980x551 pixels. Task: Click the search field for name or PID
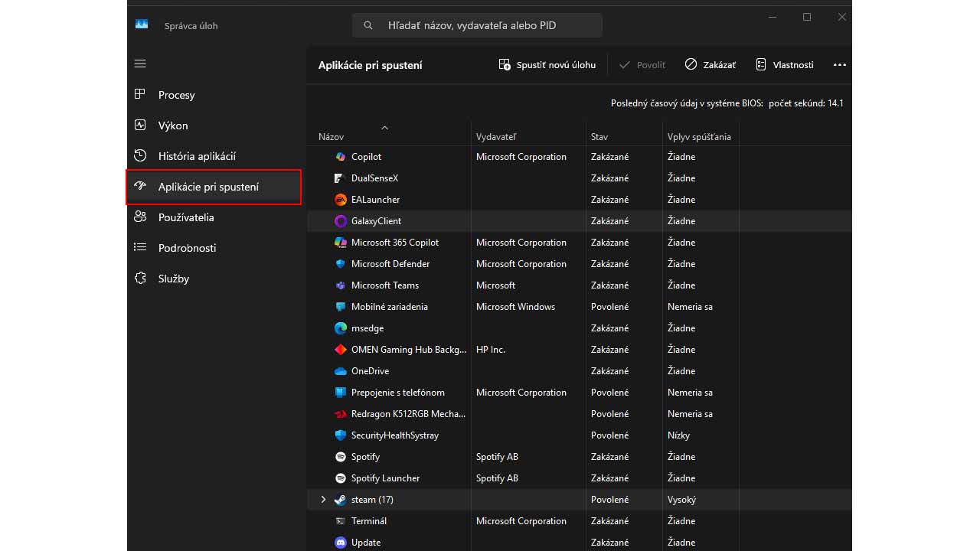(x=477, y=25)
